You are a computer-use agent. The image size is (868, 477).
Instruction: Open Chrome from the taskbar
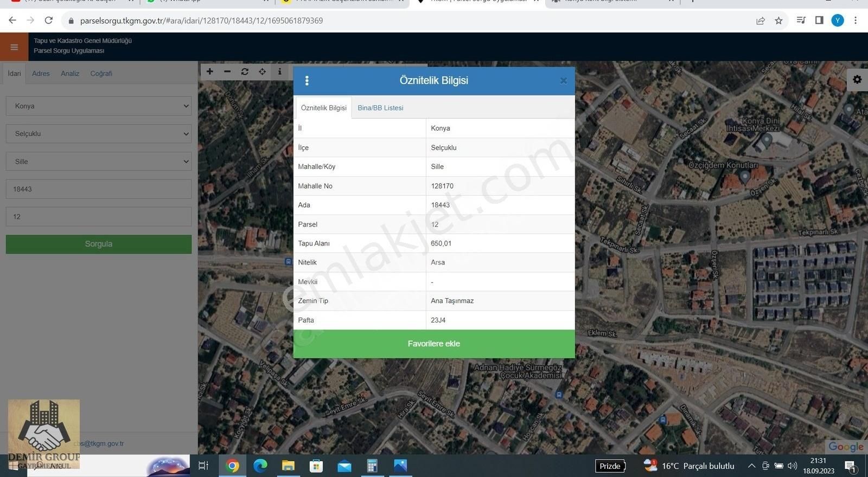[232, 466]
